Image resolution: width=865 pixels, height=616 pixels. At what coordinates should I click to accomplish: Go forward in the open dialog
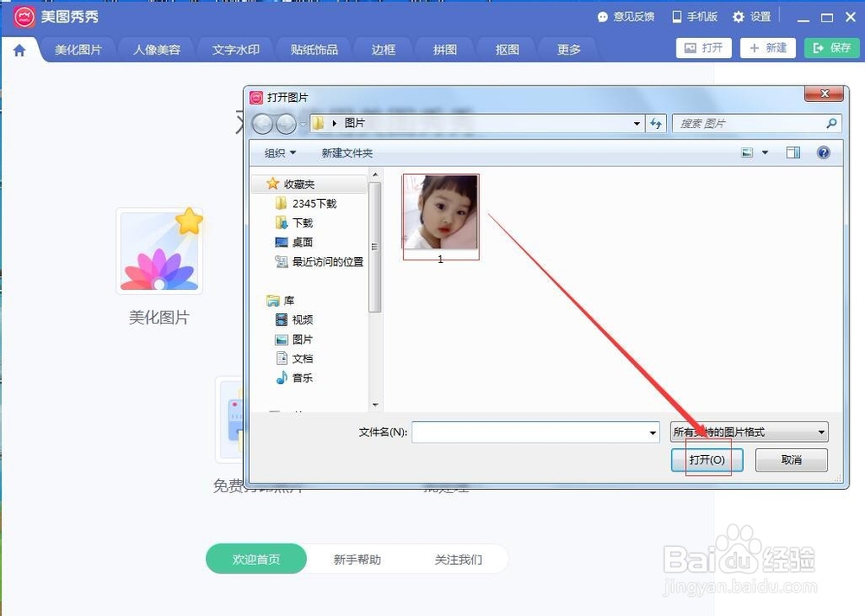[285, 125]
